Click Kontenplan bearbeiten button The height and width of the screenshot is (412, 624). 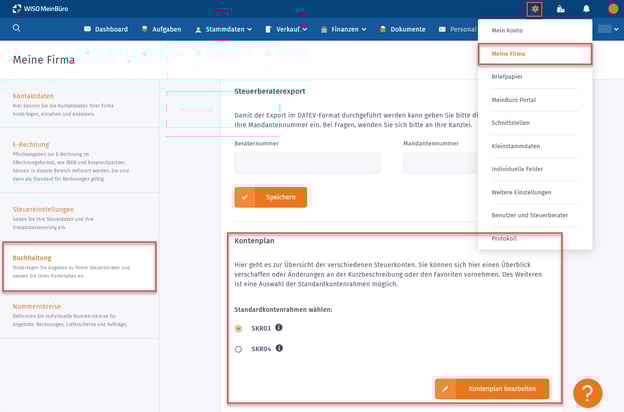point(492,389)
